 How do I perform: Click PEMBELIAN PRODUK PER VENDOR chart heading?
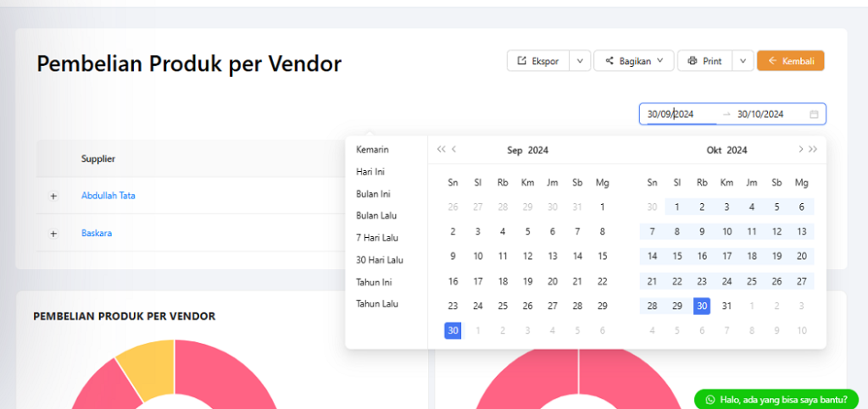point(124,316)
